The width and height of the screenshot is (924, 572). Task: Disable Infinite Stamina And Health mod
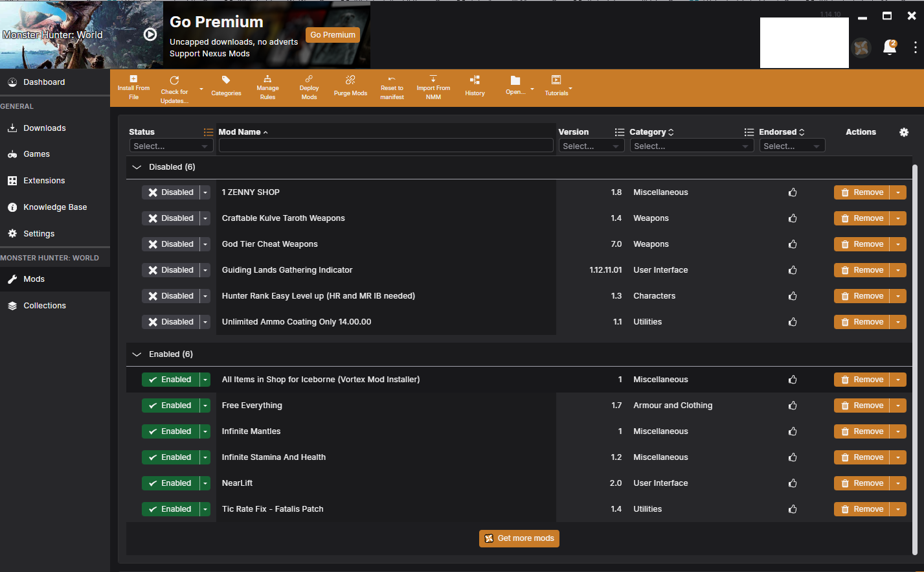coord(171,457)
